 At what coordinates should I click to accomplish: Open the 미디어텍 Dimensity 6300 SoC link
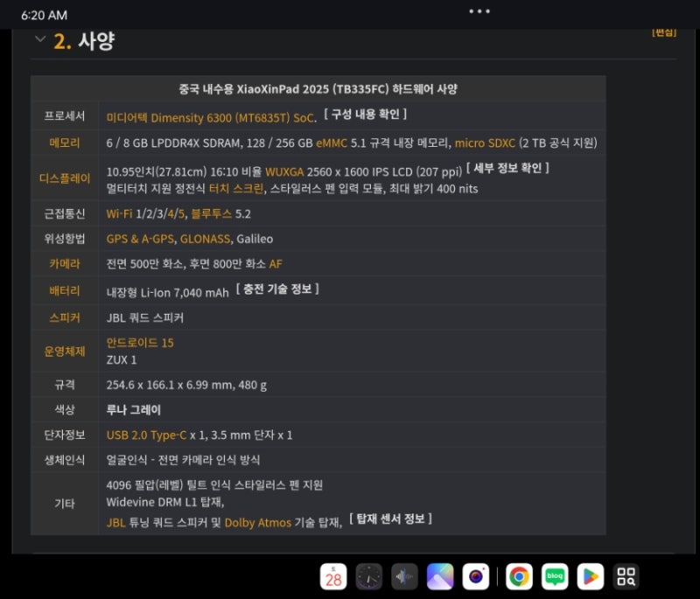coord(211,118)
